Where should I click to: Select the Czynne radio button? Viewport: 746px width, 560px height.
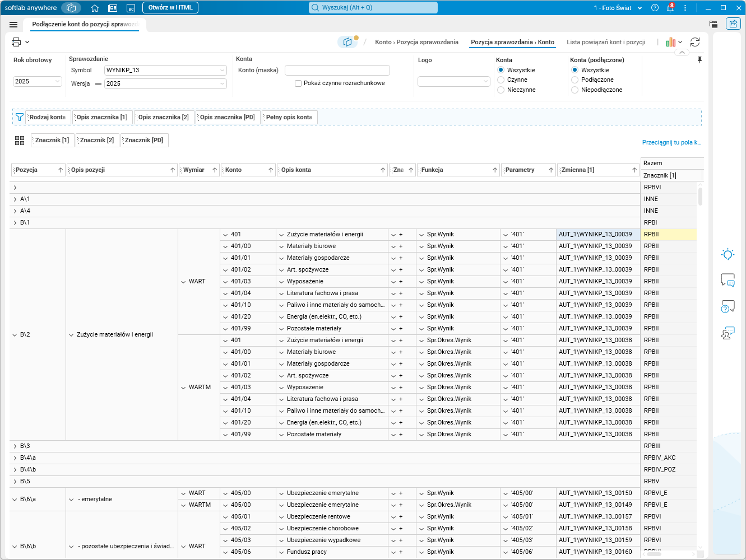click(501, 80)
